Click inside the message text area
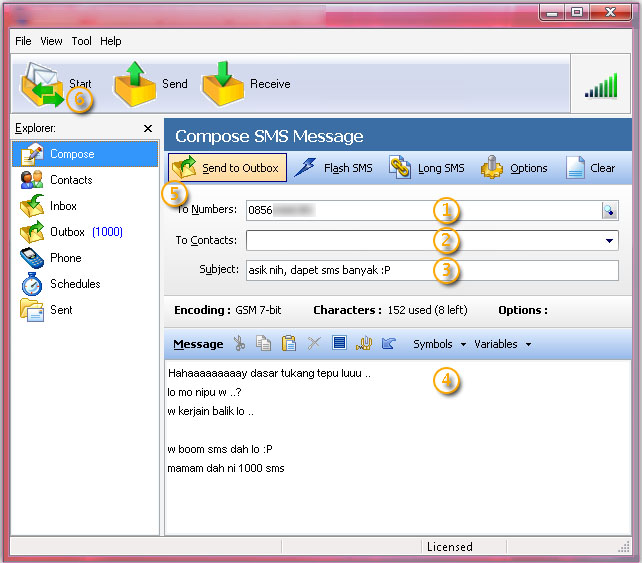642x563 pixels. point(397,447)
